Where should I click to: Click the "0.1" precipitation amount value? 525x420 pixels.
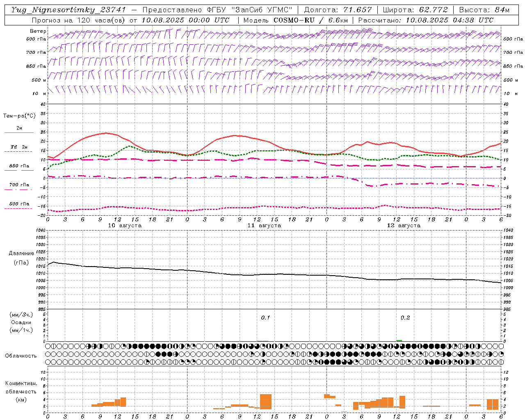click(x=265, y=318)
